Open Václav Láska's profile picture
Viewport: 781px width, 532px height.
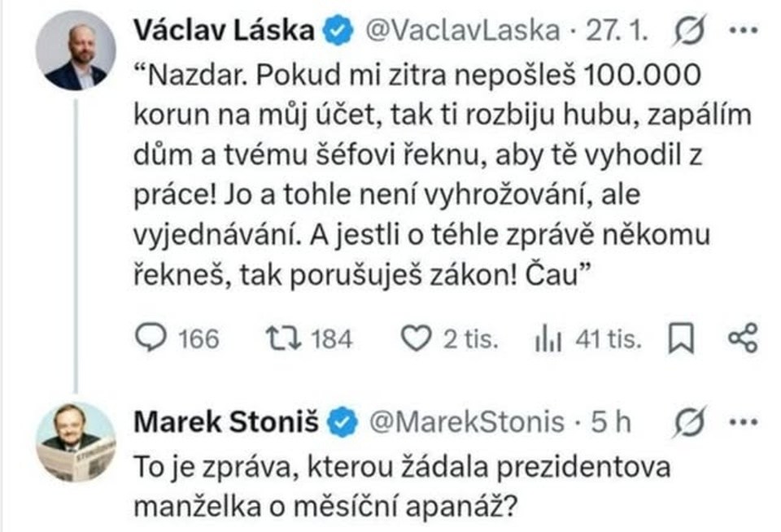76,50
